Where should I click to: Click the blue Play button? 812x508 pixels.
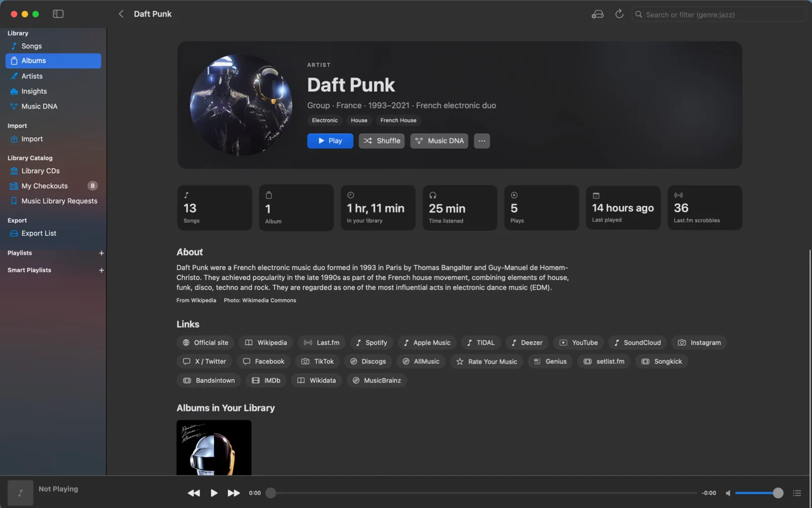330,141
